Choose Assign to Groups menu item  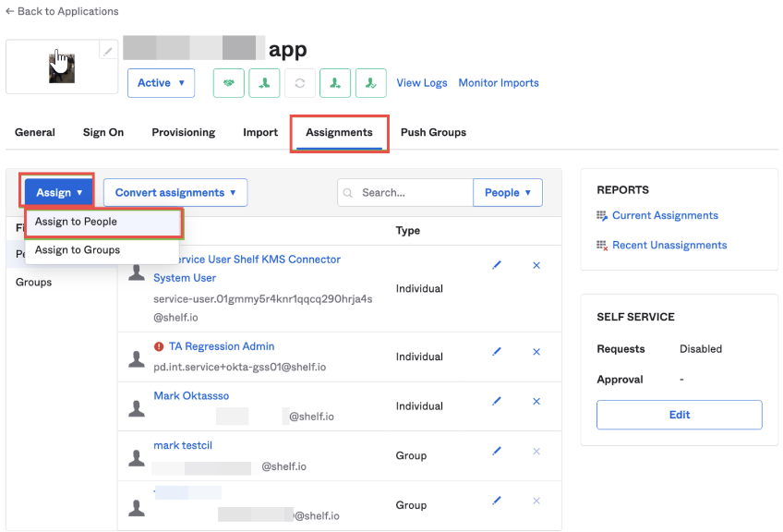[102, 249]
